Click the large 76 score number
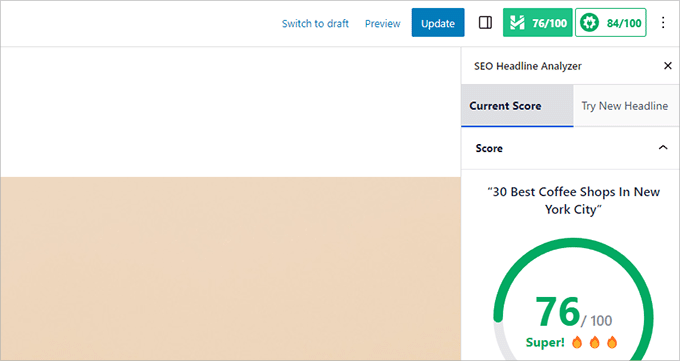 tap(557, 312)
